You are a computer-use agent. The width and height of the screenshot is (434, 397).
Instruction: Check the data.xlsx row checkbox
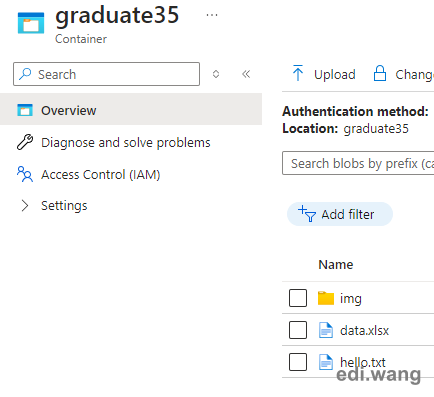(298, 330)
